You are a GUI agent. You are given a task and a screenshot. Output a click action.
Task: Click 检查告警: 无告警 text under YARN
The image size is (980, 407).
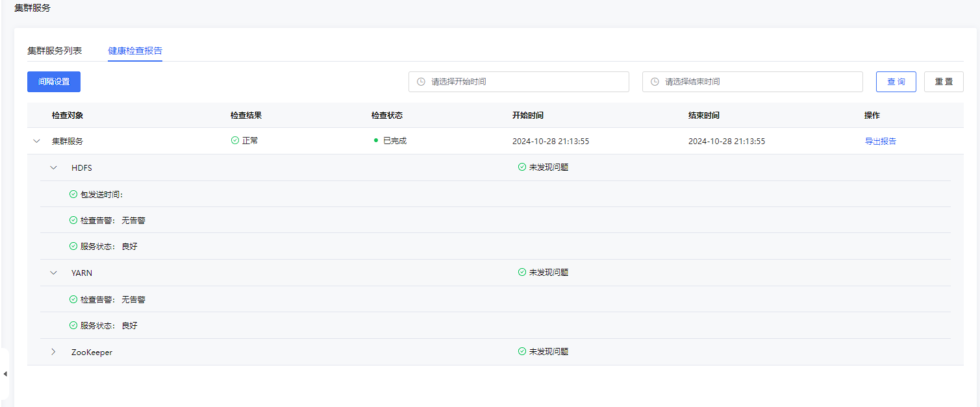click(x=113, y=299)
